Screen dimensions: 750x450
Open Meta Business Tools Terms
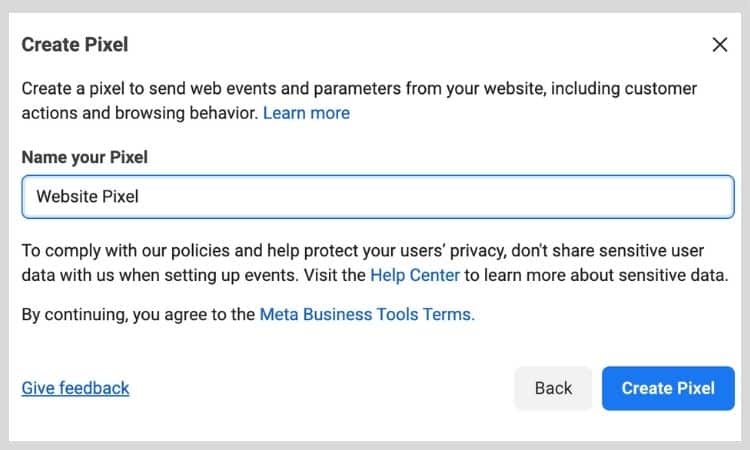[x=367, y=315]
